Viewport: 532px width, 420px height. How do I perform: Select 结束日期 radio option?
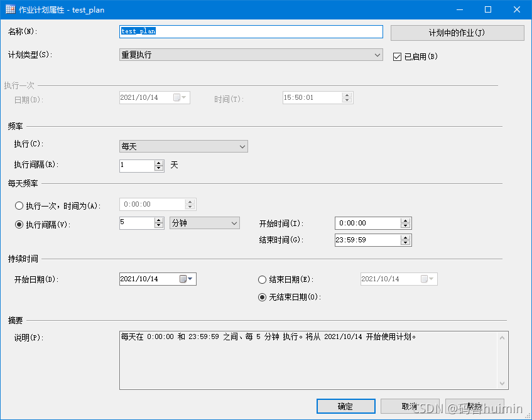262,279
